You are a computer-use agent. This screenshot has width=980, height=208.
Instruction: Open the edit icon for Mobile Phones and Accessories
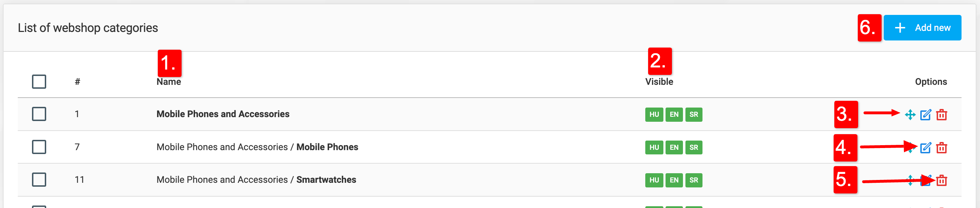point(926,114)
